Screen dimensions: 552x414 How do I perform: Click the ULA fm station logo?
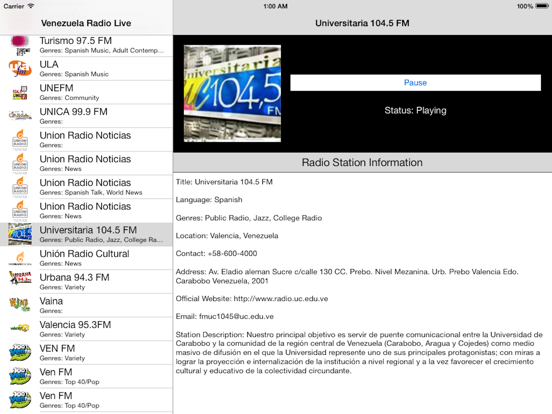[x=20, y=68]
